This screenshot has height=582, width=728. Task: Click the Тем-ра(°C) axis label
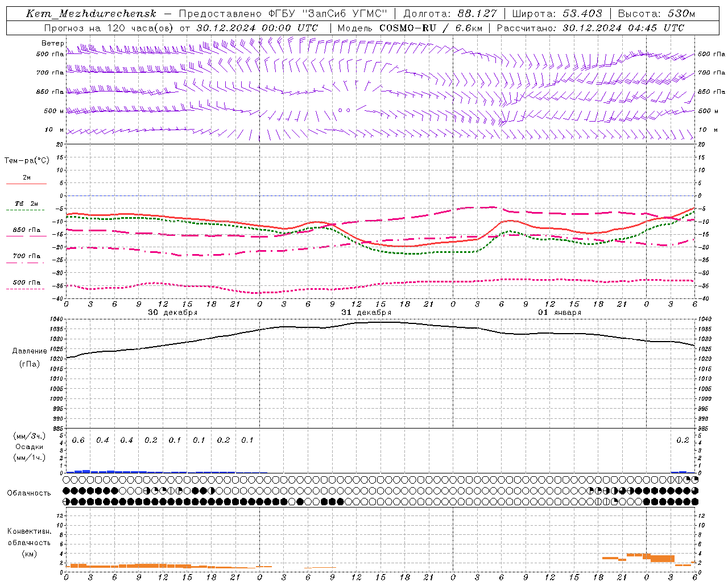[x=27, y=161]
